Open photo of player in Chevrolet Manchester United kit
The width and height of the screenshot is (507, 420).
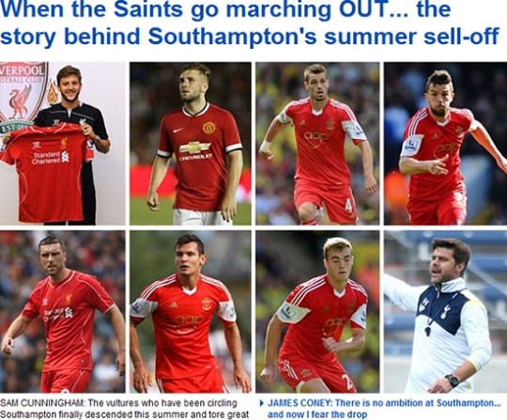[190, 144]
